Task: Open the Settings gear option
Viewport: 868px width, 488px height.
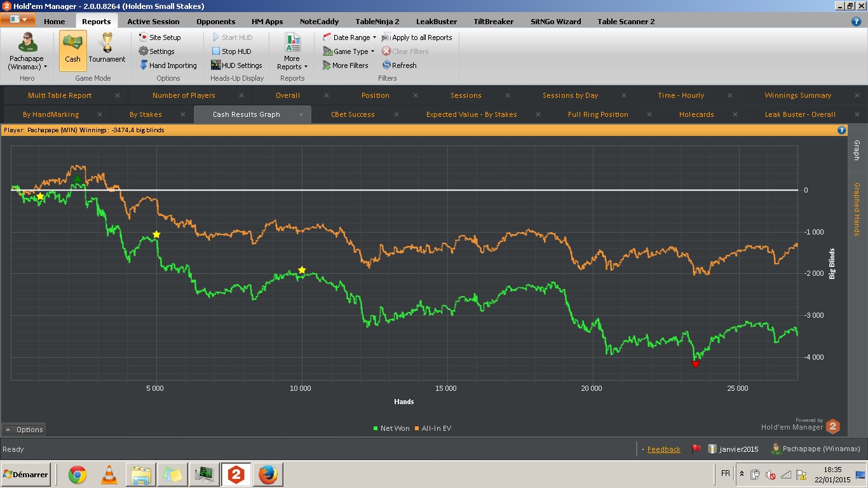Action: pos(157,51)
